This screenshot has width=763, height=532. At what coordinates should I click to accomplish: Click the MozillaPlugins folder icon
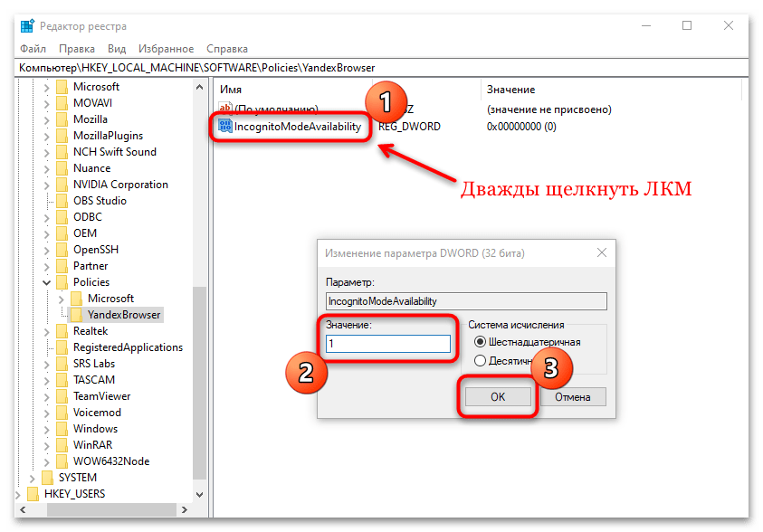point(62,136)
